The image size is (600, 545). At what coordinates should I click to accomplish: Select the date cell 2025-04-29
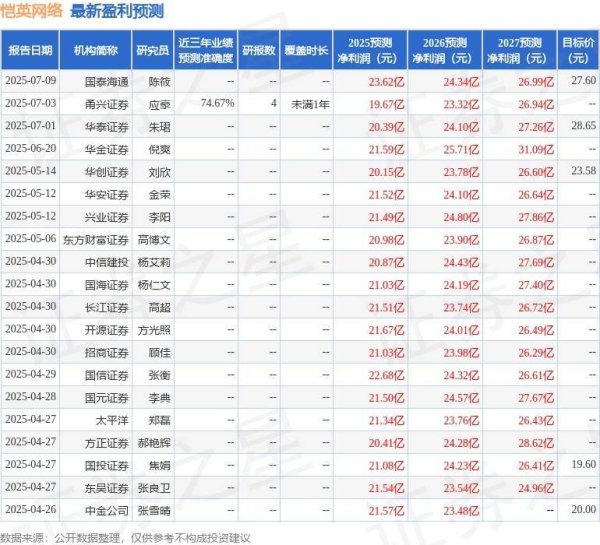[31, 374]
